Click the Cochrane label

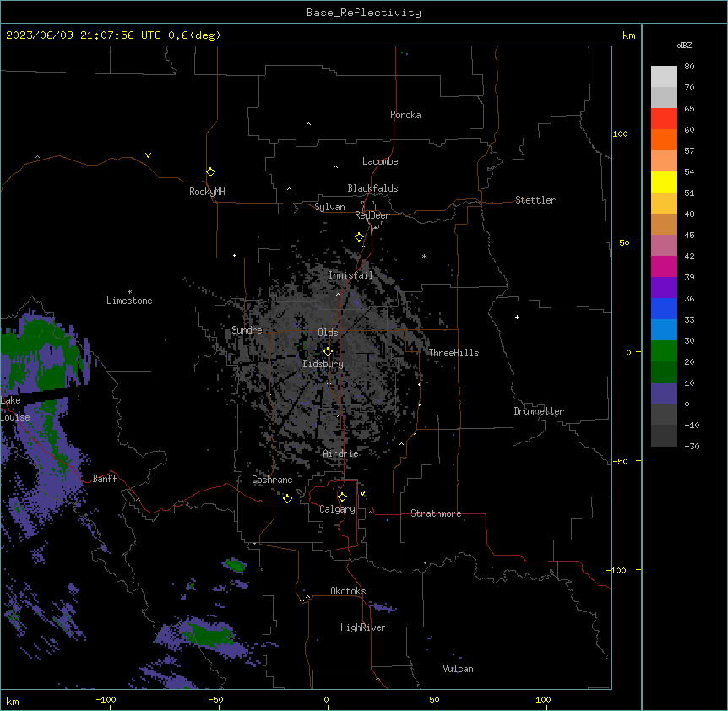click(272, 480)
